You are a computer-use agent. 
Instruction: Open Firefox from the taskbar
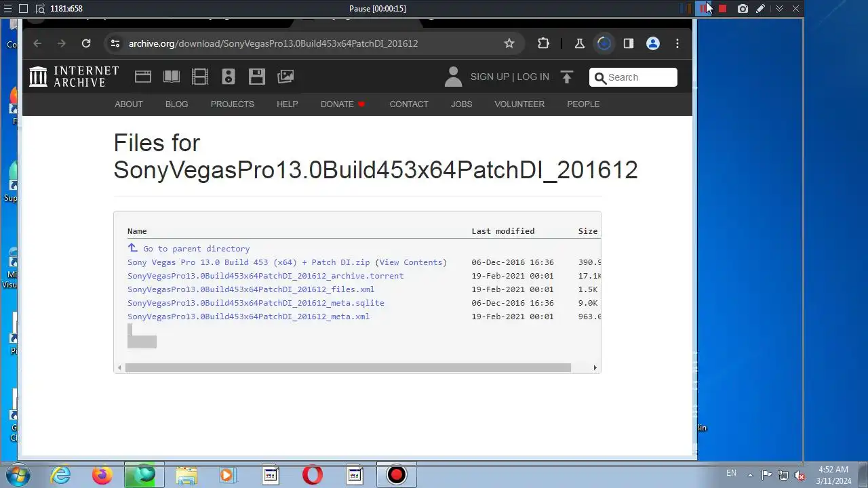102,475
